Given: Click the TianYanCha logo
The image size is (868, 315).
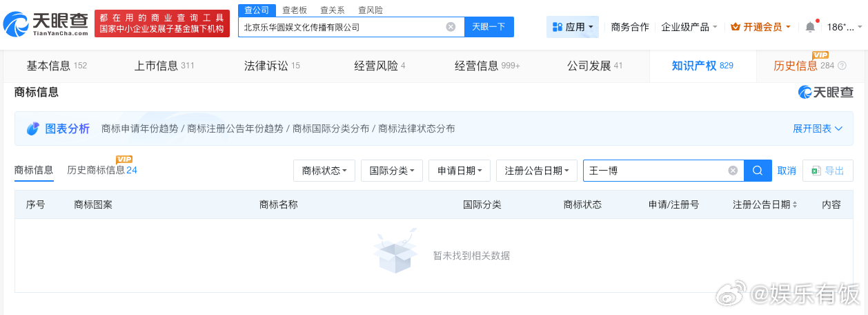Looking at the screenshot, I should pyautogui.click(x=46, y=23).
